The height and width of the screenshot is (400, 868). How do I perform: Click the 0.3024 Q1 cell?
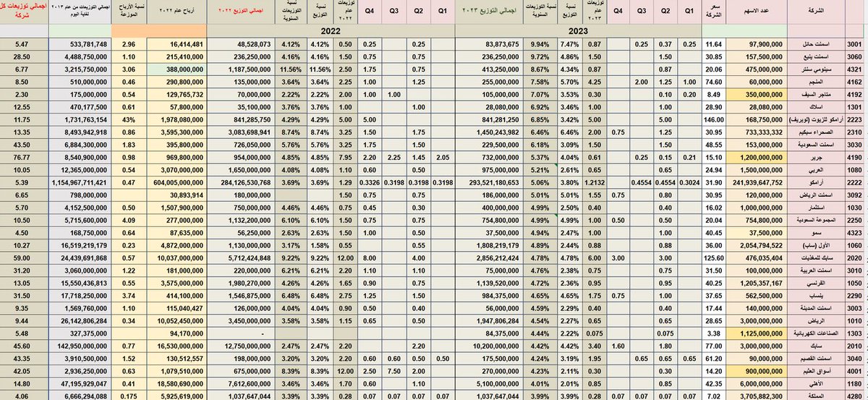pyautogui.click(x=688, y=182)
